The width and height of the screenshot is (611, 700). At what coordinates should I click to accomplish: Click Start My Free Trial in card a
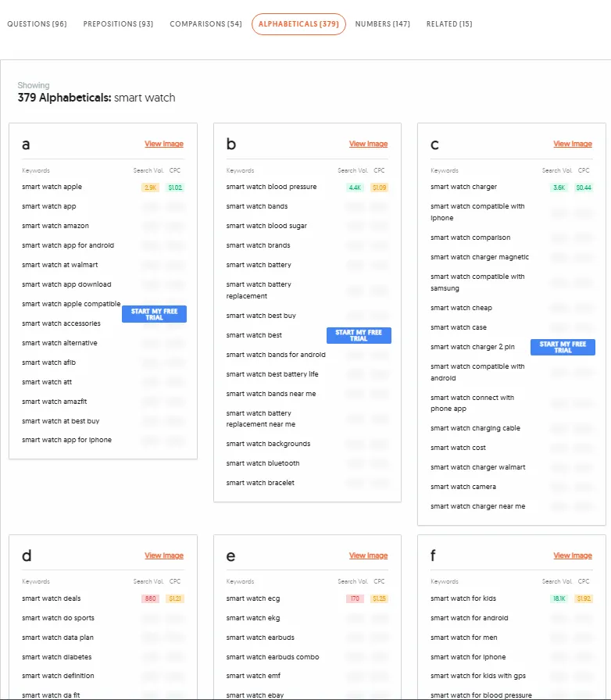(x=154, y=314)
